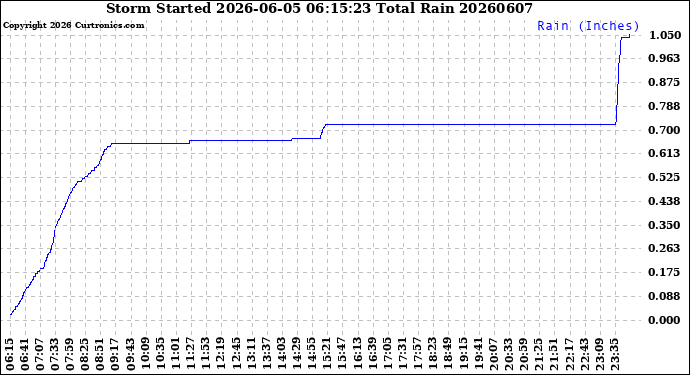
Task: Click the 0.788 y-axis value
Action: coord(665,106)
